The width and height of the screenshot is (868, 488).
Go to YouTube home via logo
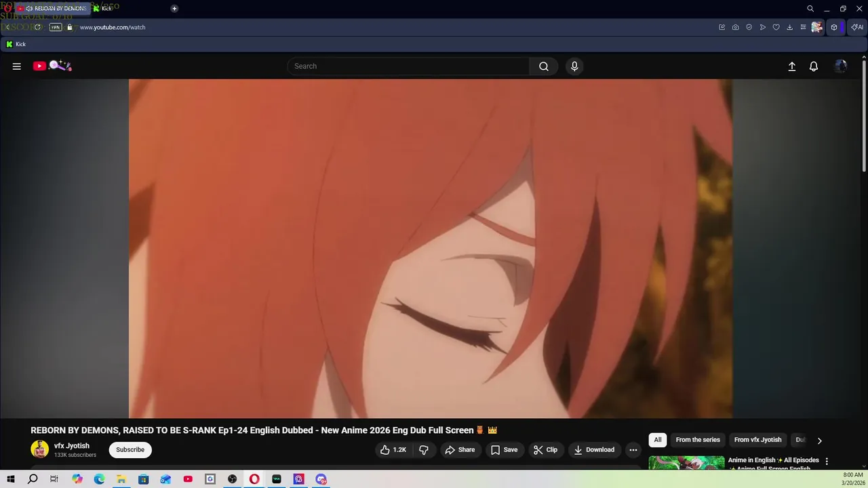pyautogui.click(x=52, y=66)
